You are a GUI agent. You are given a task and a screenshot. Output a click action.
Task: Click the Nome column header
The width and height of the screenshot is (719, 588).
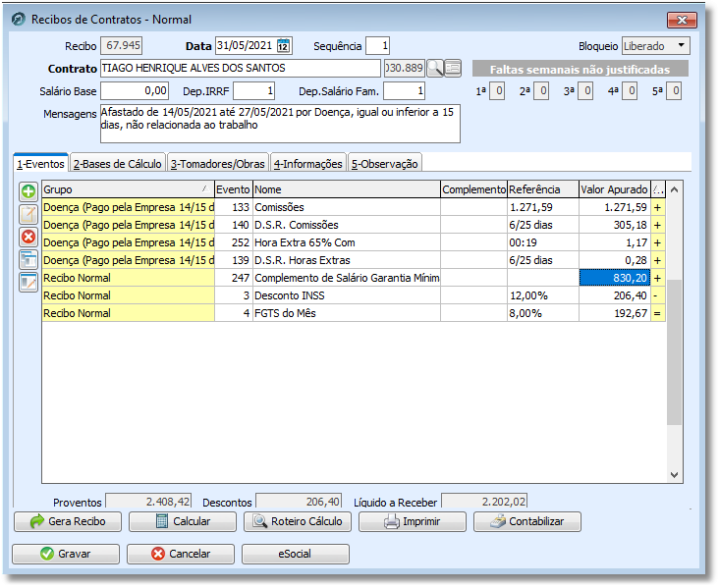347,189
